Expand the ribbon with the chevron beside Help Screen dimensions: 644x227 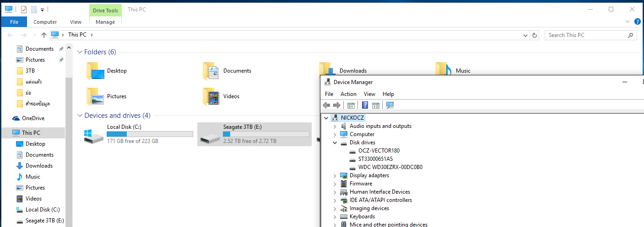(628, 21)
